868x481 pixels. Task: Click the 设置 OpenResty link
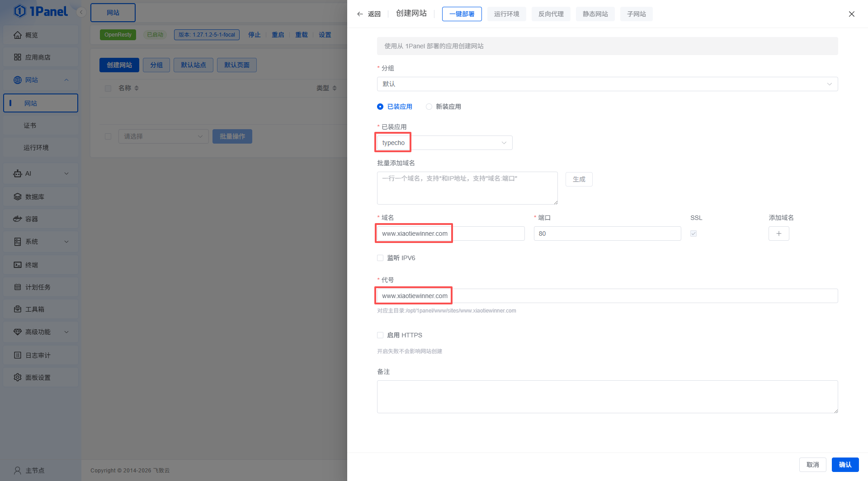point(325,35)
